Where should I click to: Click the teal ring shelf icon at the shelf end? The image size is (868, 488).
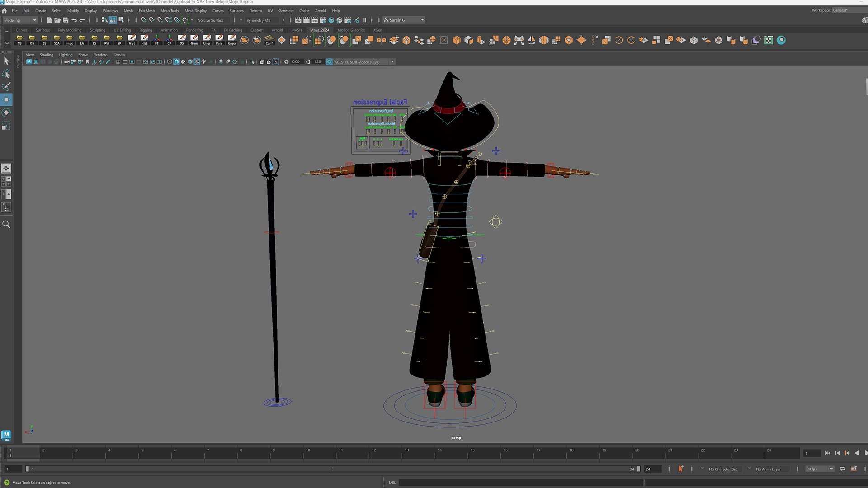(781, 40)
